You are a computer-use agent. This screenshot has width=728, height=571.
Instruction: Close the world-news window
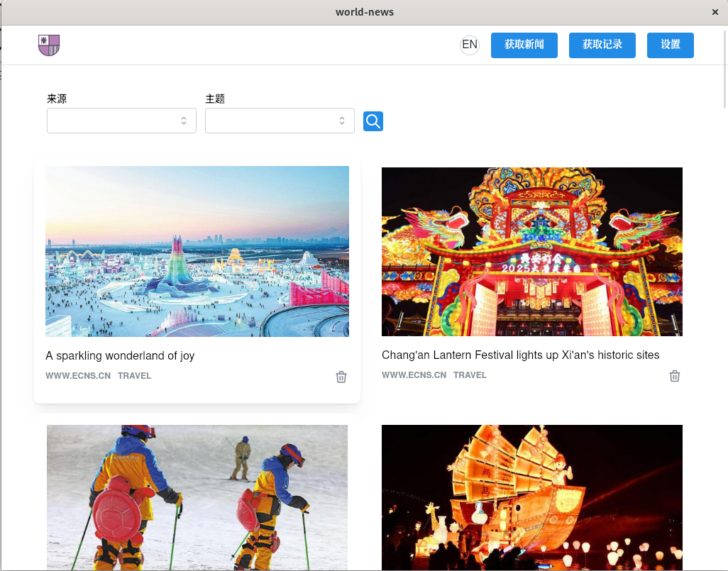[x=715, y=12]
